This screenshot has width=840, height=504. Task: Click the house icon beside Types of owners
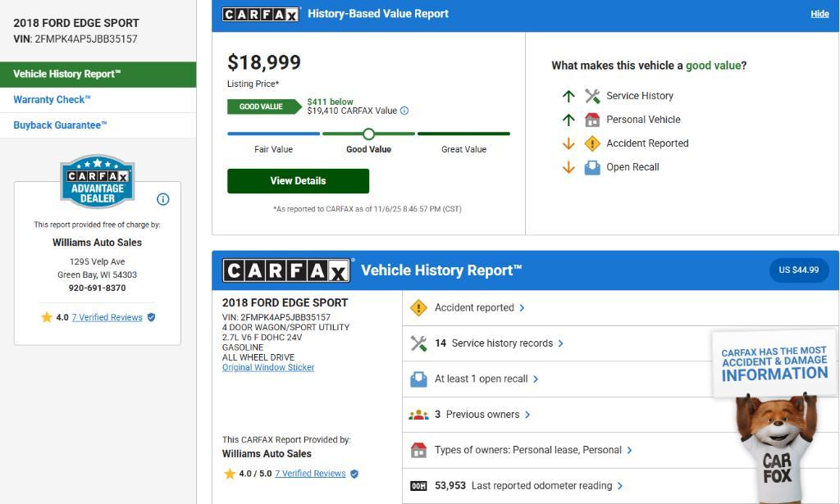418,450
